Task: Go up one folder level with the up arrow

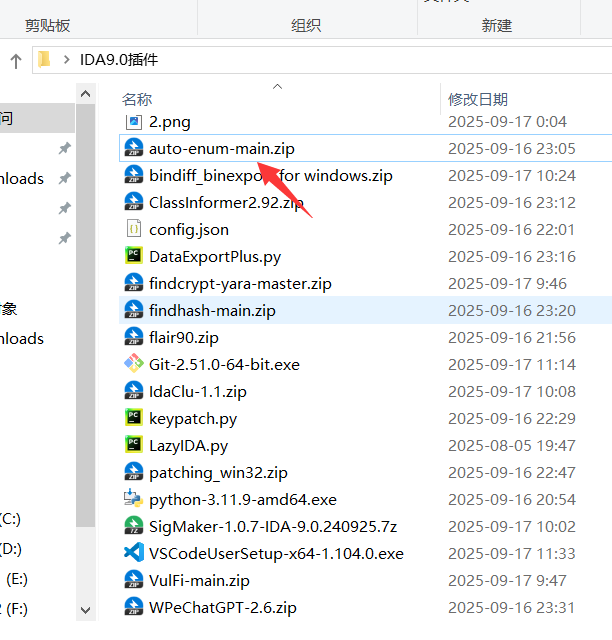Action: pos(16,60)
